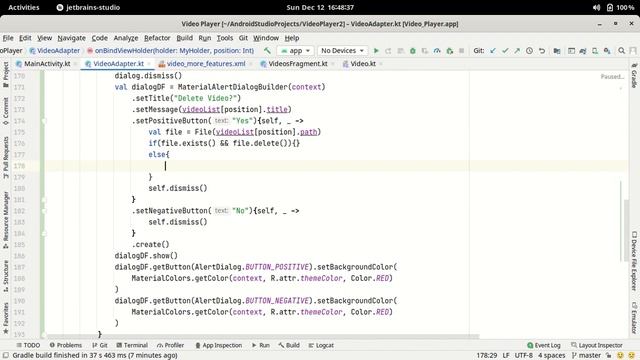Switch to VideosFragment.kt tab

pyautogui.click(x=298, y=64)
